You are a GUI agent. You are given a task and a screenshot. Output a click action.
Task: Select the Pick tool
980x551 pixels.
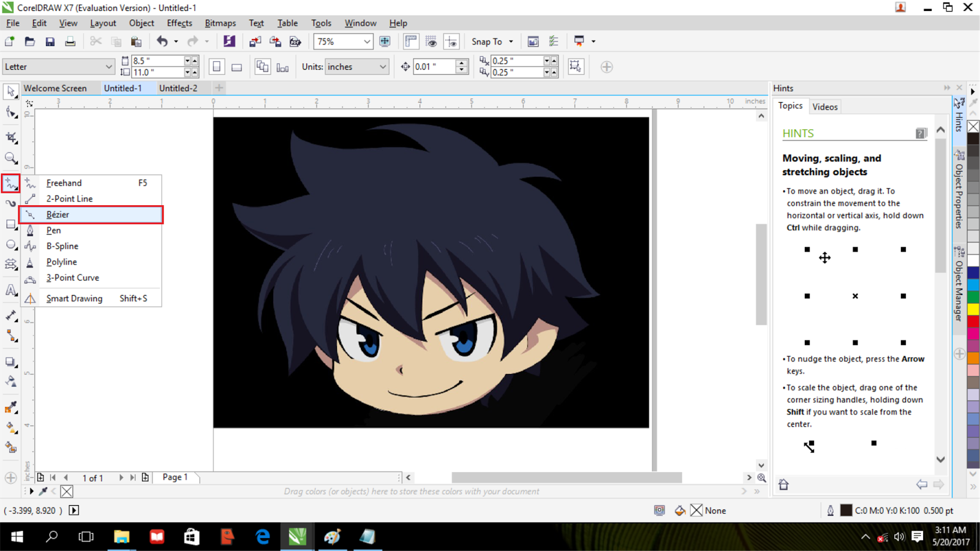coord(10,91)
